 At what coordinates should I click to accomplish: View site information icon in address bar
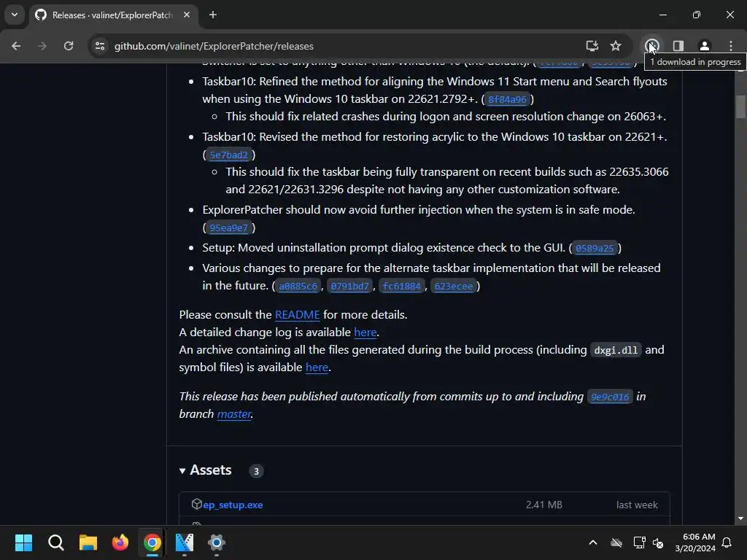pos(100,46)
